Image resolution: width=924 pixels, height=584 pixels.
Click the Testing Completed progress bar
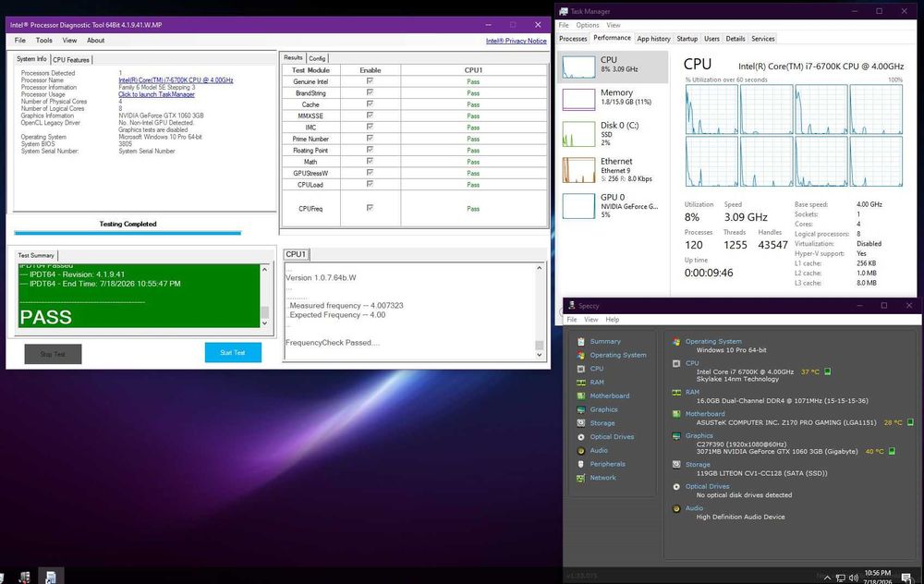128,233
